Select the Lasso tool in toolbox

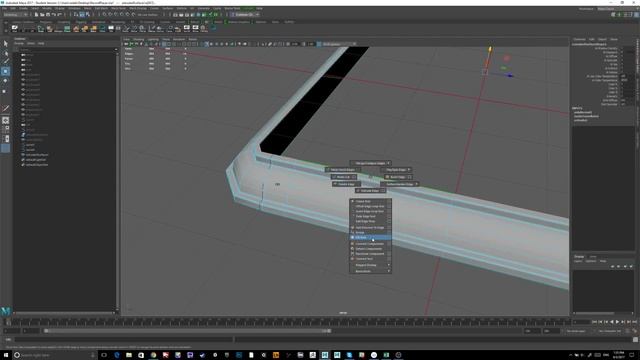[x=6, y=53]
